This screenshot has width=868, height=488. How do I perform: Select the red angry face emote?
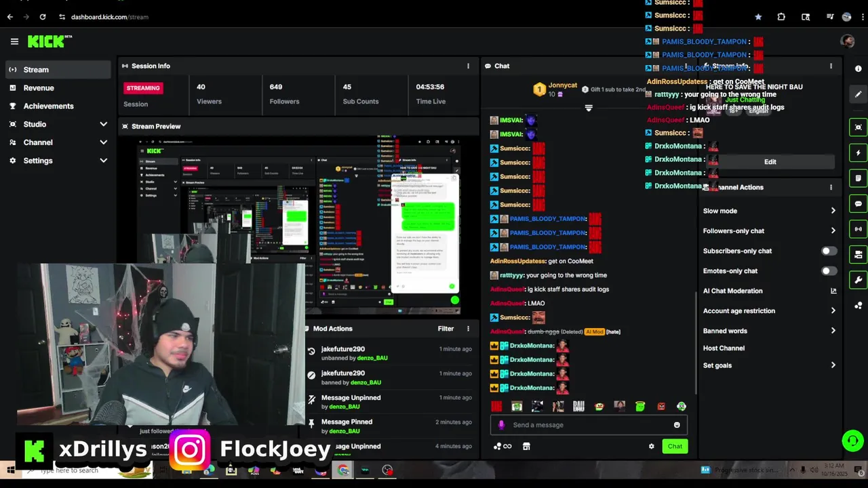660,406
